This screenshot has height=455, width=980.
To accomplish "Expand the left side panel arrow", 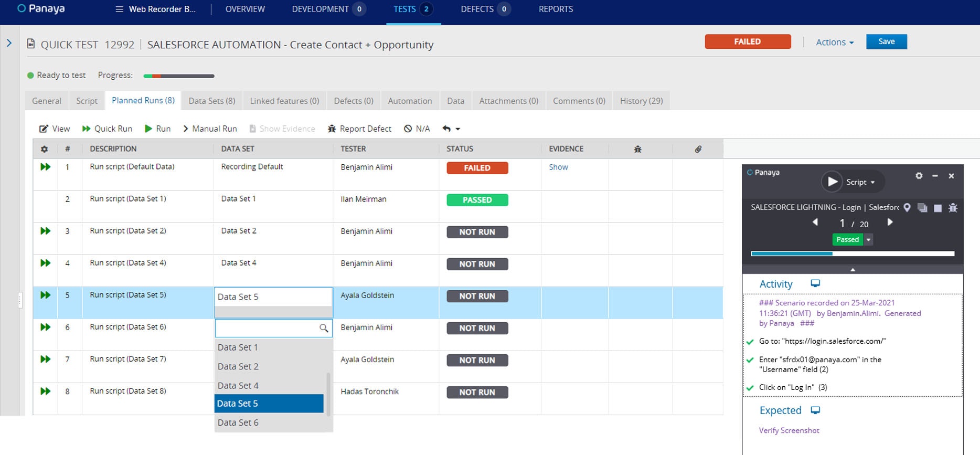I will point(9,43).
